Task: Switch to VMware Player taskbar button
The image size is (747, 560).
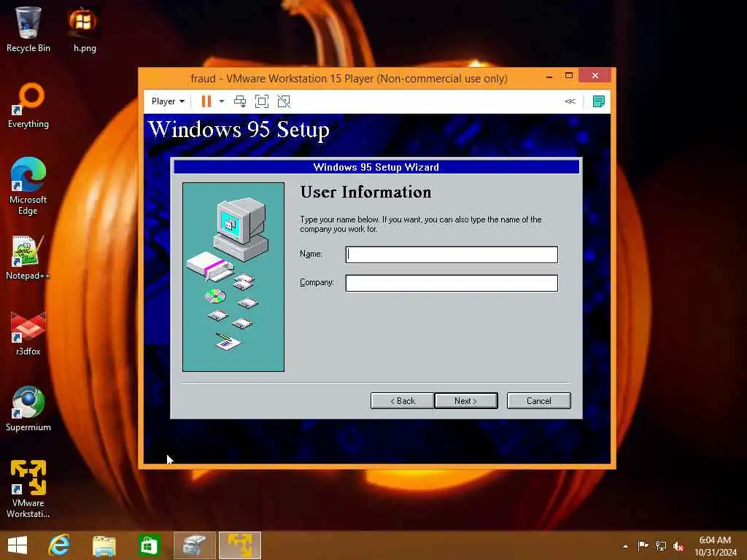Action: point(239,545)
